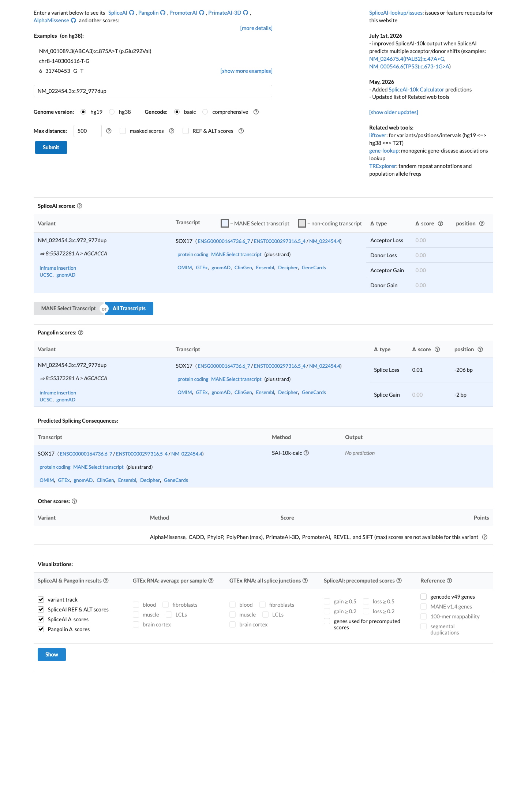
Task: Open help icon next to Pangolin scores heading
Action: click(80, 333)
